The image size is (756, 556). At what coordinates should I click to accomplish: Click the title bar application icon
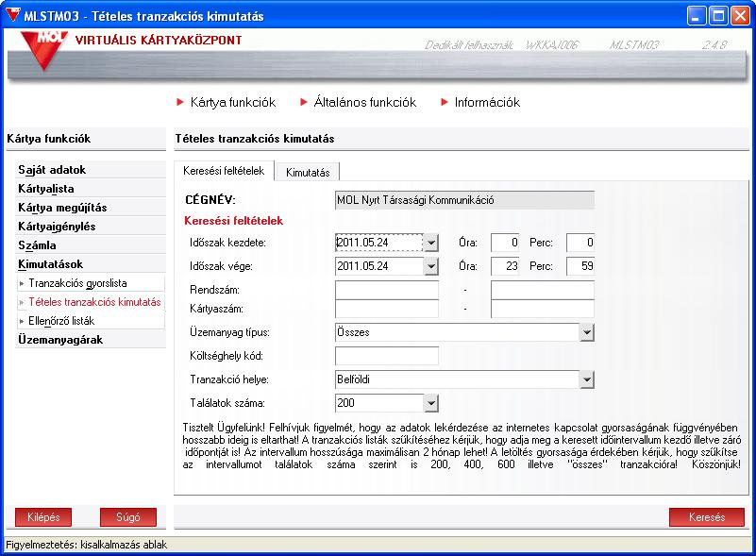point(13,15)
